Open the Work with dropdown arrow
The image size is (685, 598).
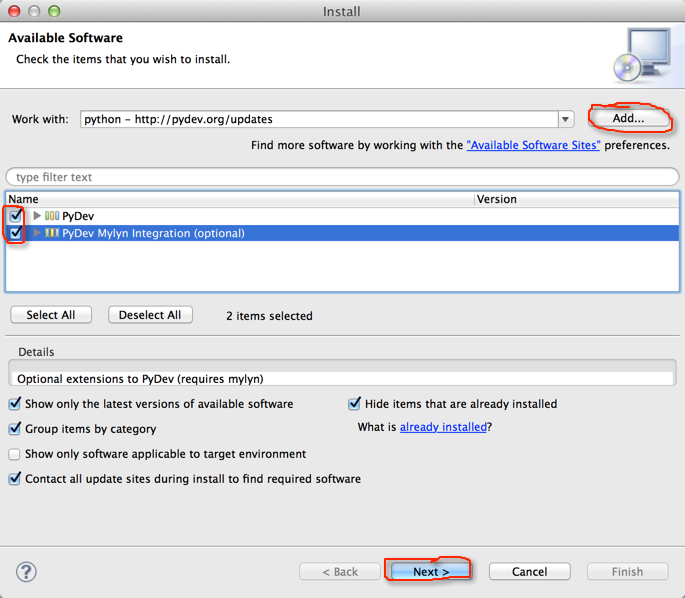pyautogui.click(x=565, y=119)
